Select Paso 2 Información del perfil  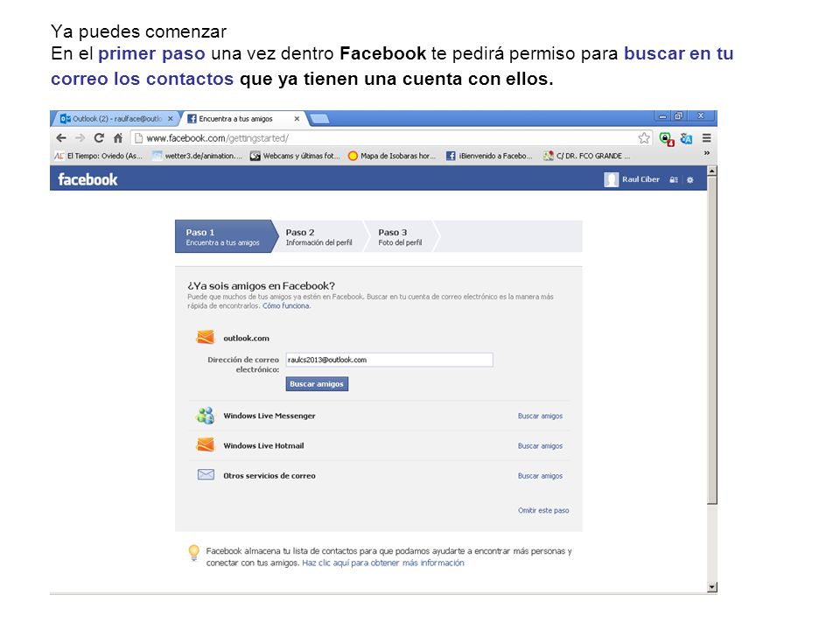coord(319,237)
